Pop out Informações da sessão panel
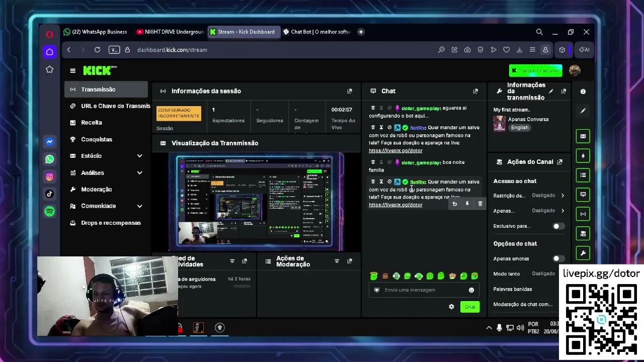 tap(349, 91)
